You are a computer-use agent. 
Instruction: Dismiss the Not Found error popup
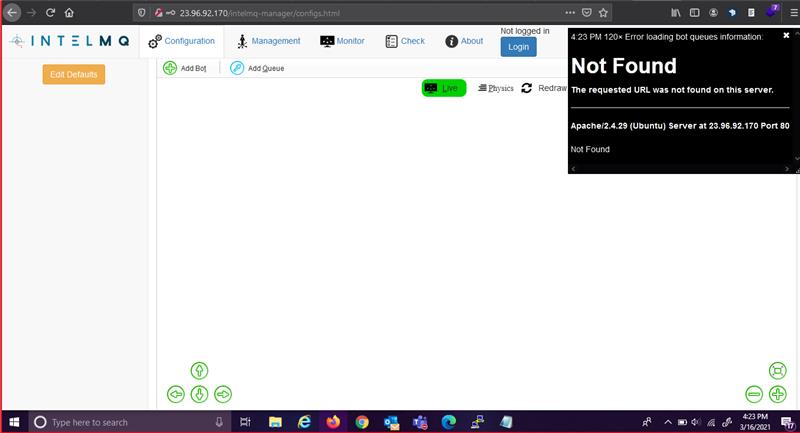pos(786,35)
